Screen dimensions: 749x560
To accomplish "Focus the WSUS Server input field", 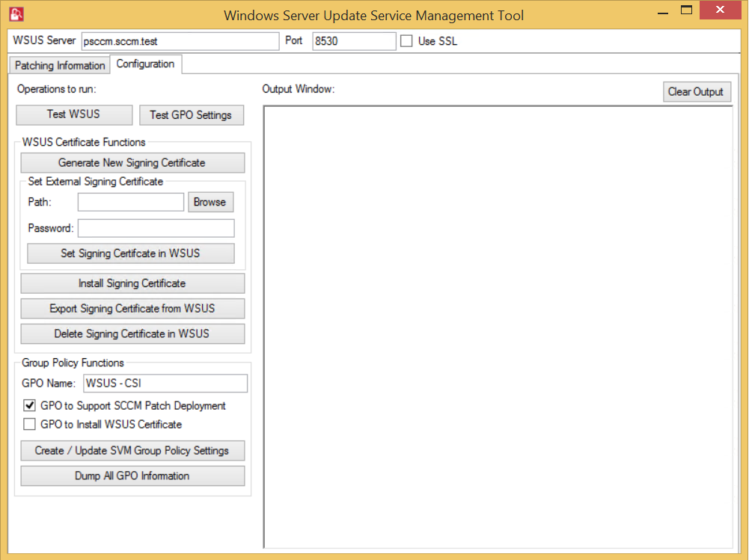I will click(180, 41).
